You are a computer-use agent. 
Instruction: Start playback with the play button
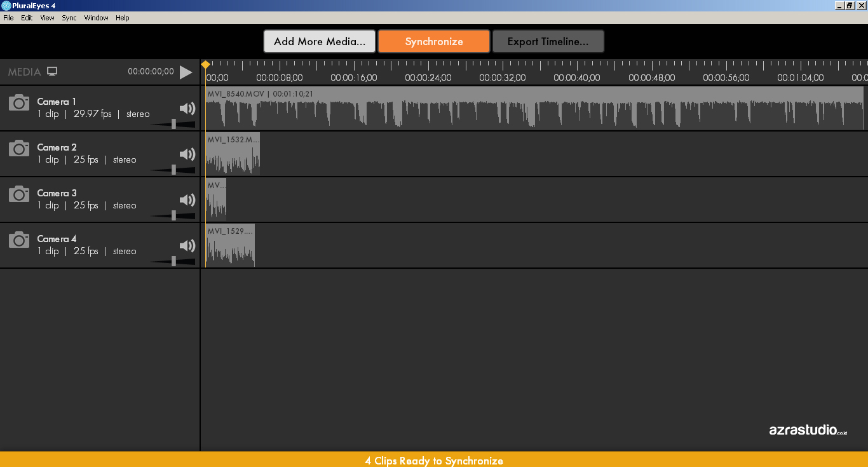point(186,72)
